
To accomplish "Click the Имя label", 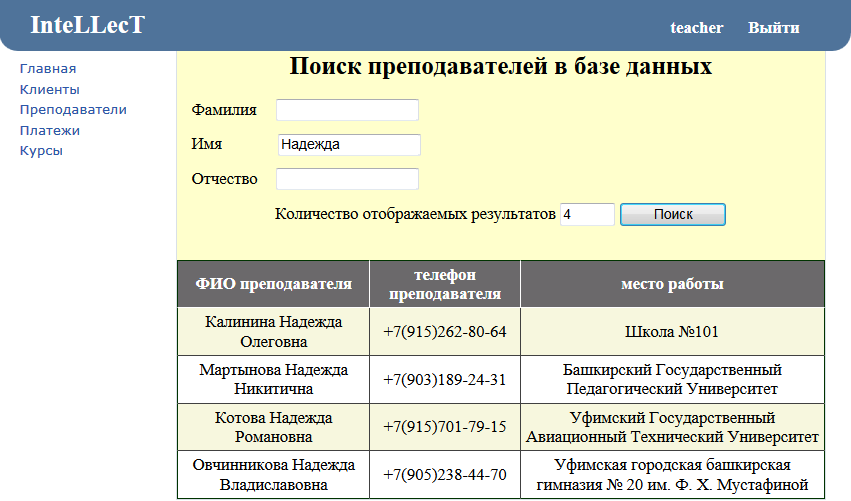I will pyautogui.click(x=206, y=144).
